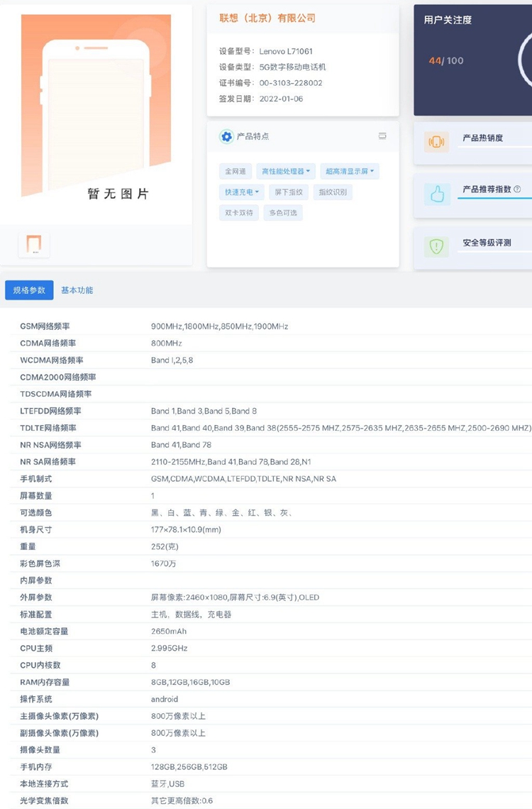
Task: Collapse the 产品特点 panel via minimize icon
Action: coord(382,136)
